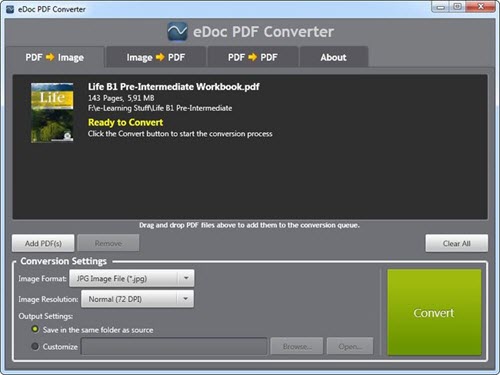Click the disabled Remove button
This screenshot has width=500, height=375.
(x=108, y=243)
